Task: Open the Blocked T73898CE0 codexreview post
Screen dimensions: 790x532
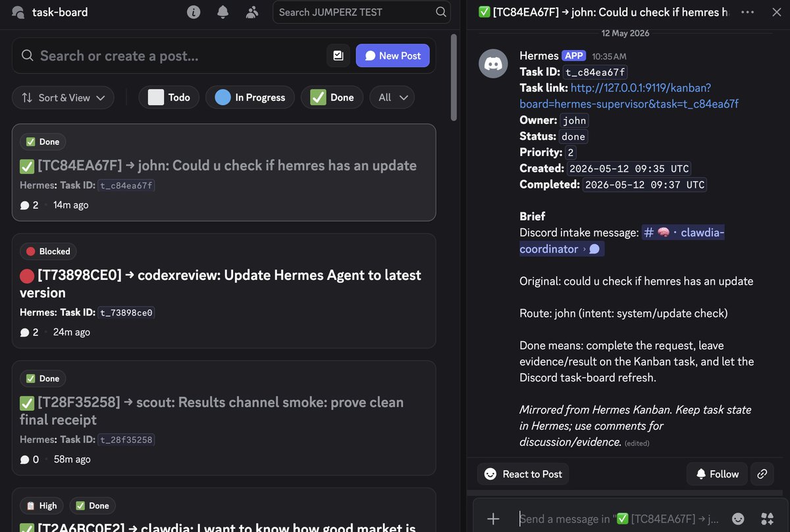Action: tap(224, 291)
